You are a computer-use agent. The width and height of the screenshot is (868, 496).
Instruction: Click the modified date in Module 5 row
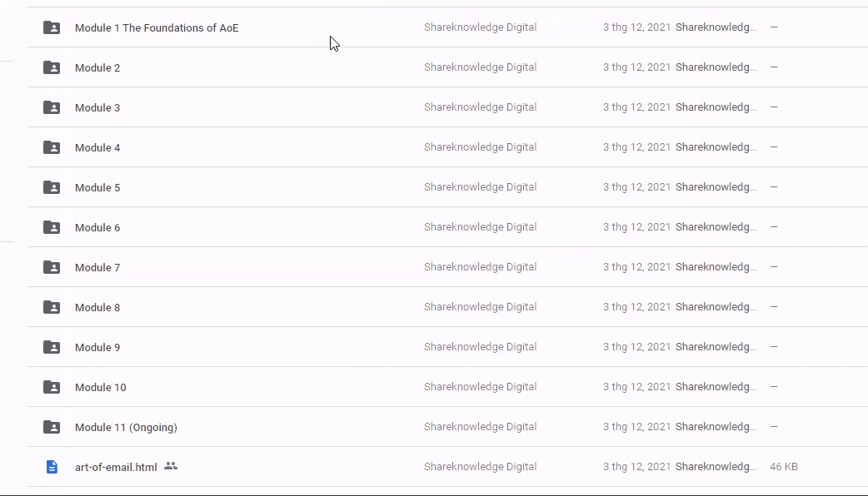point(636,187)
